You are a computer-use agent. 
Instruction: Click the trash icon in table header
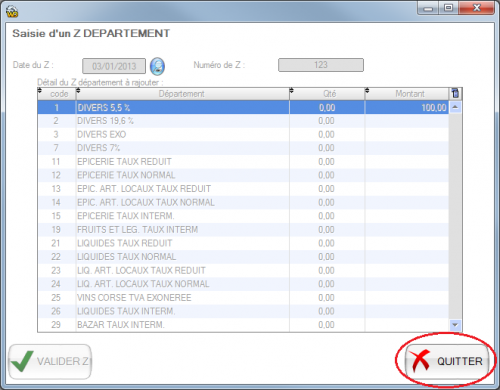point(455,93)
